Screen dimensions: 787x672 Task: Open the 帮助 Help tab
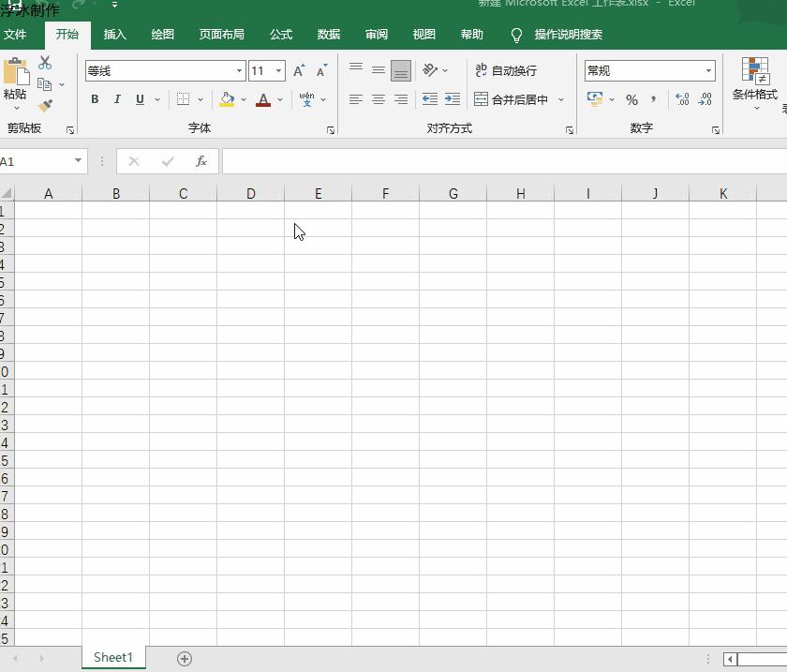coord(472,35)
